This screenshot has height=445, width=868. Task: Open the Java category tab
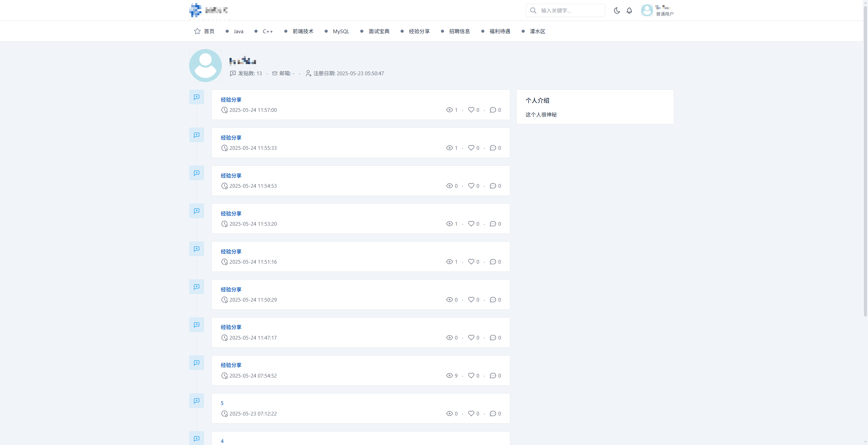click(238, 31)
